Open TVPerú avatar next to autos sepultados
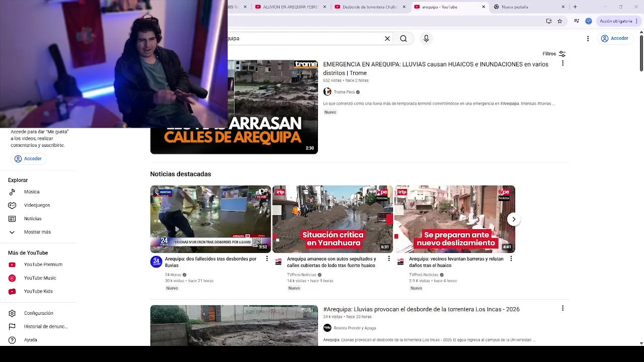Screen dimensions: 644x362 [x=278, y=261]
